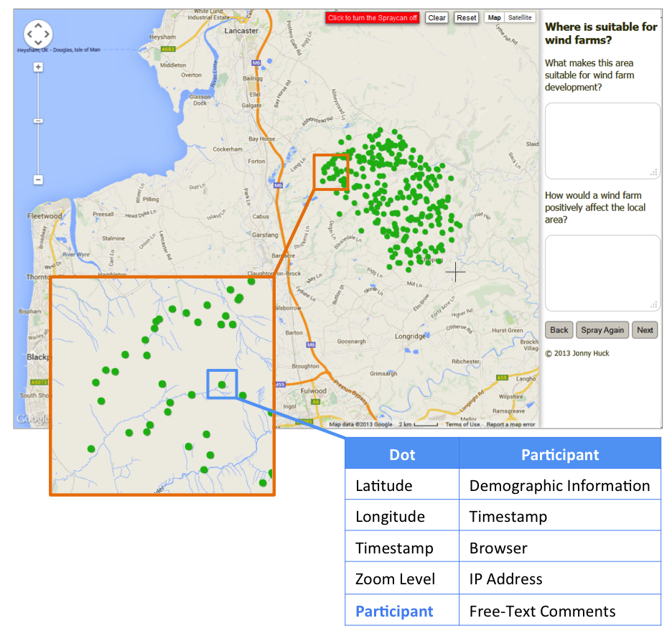Click the Fulwood label on the map
672x641 pixels.
[x=313, y=390]
